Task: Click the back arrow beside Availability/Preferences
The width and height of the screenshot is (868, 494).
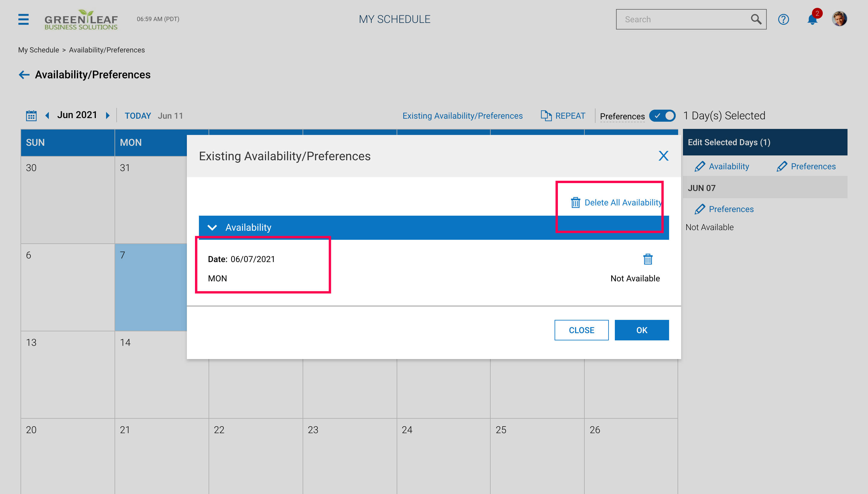Action: click(x=24, y=75)
